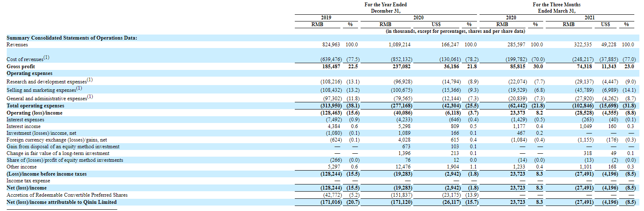Viewport: 644px width, 211px height.
Task: Select other income value 12,476
Action: tap(404, 167)
